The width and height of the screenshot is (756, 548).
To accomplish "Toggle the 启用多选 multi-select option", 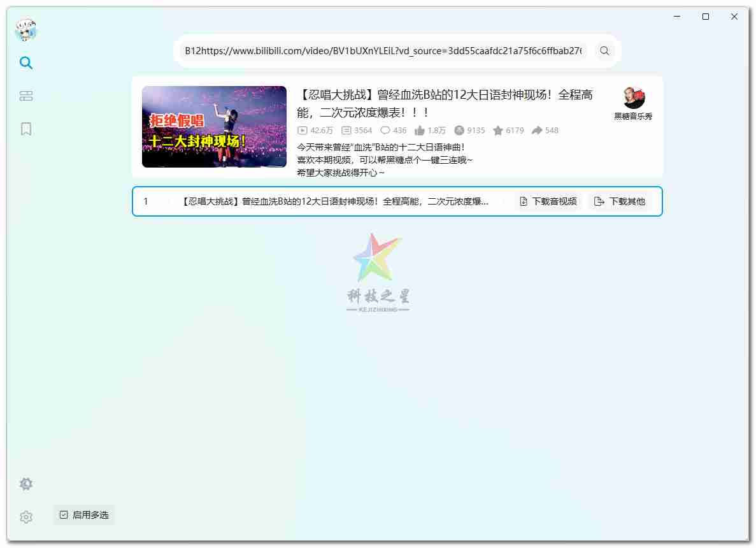I will [84, 515].
